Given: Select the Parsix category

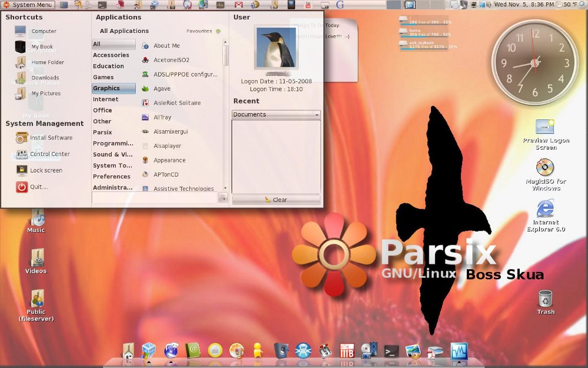Looking at the screenshot, I should click(x=113, y=132).
